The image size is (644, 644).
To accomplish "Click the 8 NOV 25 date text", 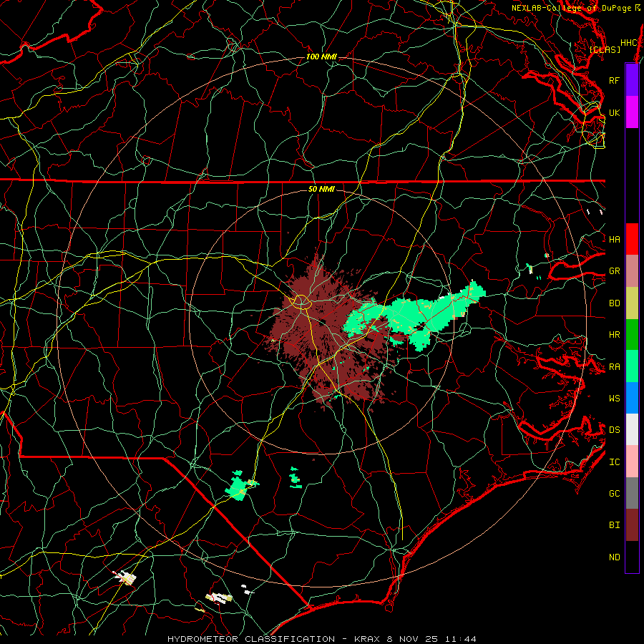I will click(412, 639).
